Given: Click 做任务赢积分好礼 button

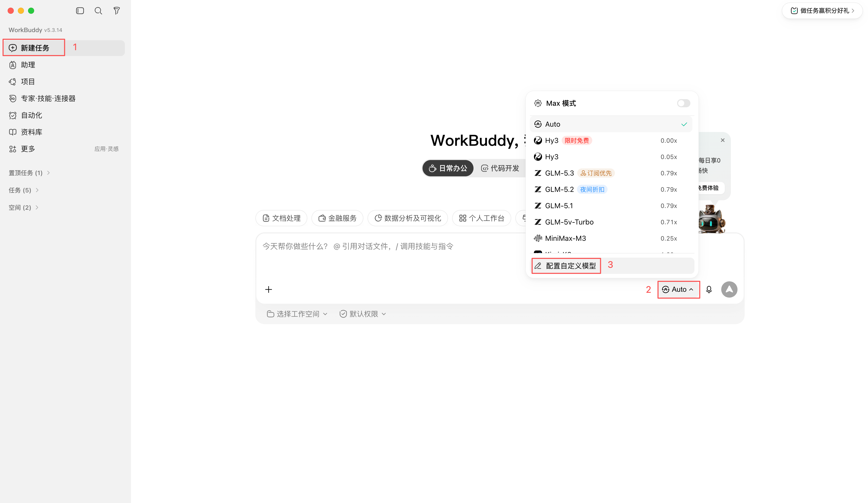Looking at the screenshot, I should tap(822, 11).
